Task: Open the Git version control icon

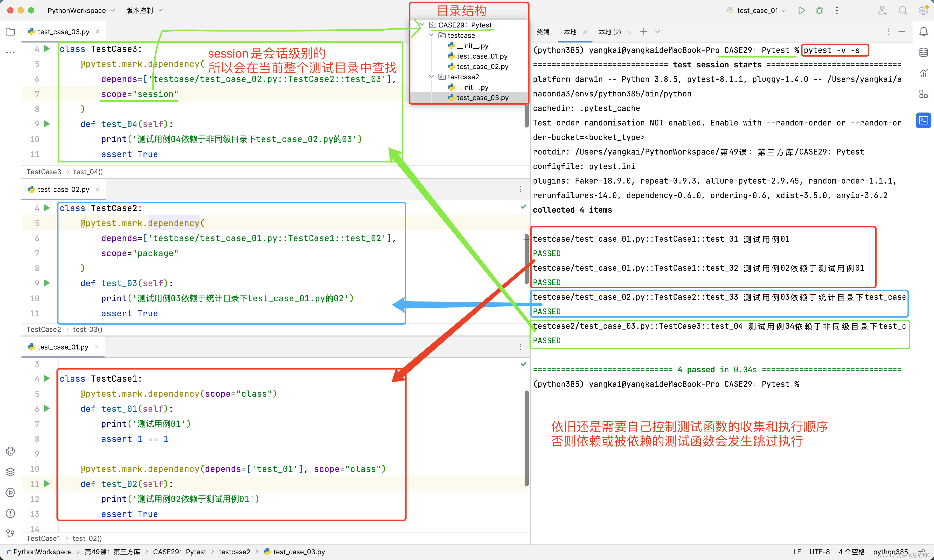Action: tap(10, 534)
